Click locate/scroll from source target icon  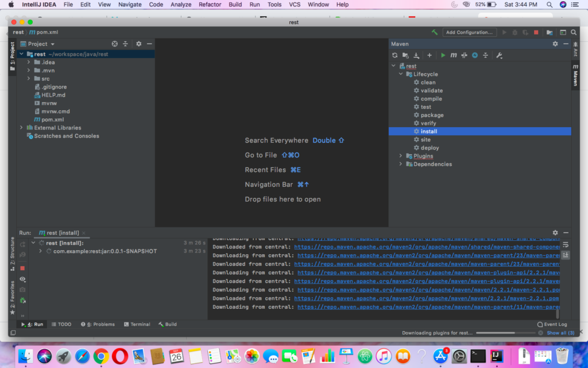115,44
